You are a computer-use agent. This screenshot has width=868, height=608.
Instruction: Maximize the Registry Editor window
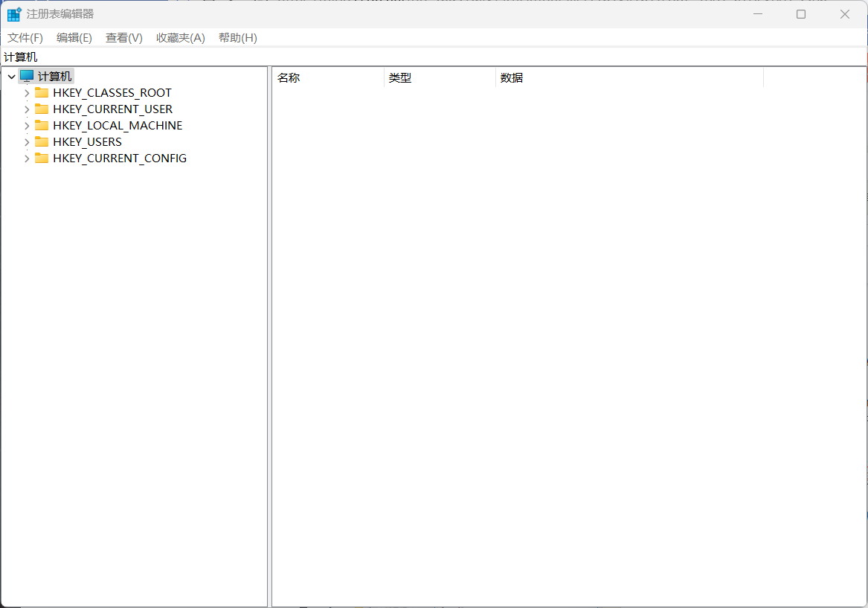point(801,14)
